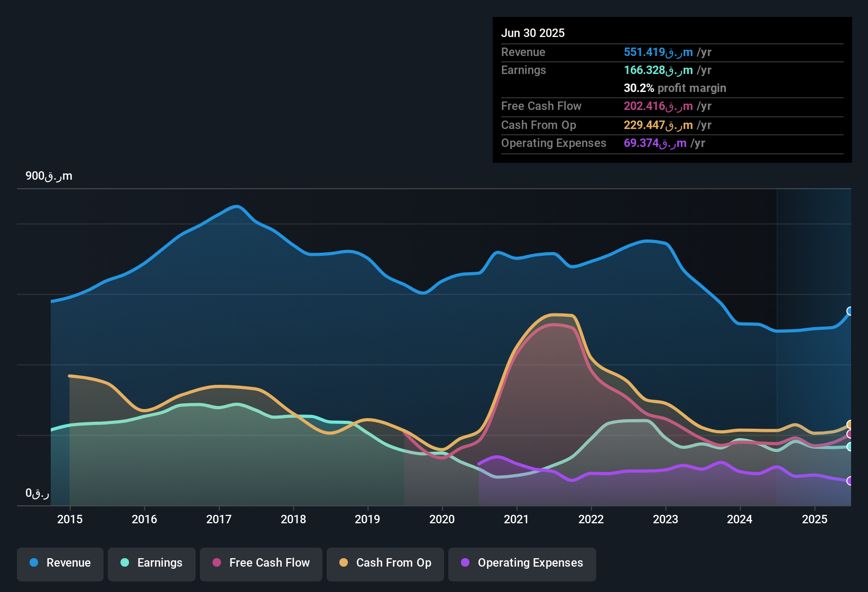Screen dimensions: 868x592
Task: Hide the Free Cash Flow series
Action: [261, 563]
